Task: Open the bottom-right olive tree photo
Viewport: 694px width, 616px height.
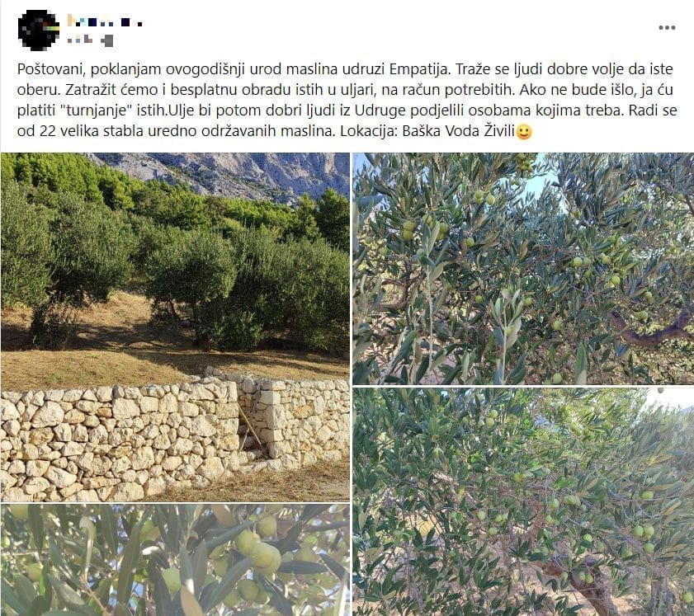Action: pyautogui.click(x=523, y=502)
